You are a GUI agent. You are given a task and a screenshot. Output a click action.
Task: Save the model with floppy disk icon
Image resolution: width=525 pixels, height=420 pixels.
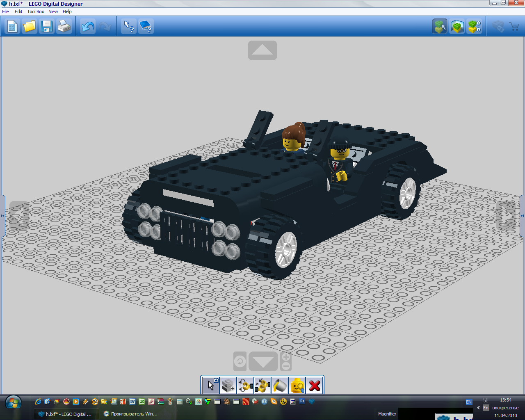[47, 27]
